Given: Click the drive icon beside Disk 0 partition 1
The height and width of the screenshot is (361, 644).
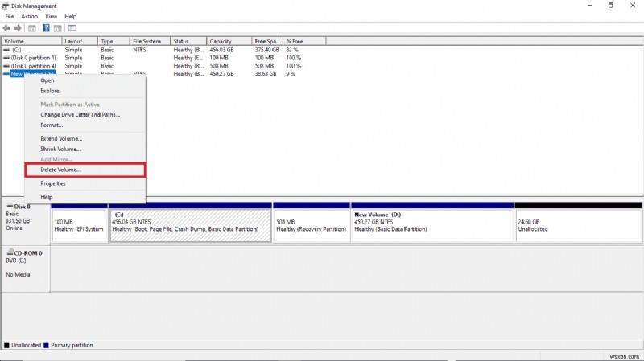Looking at the screenshot, I should (x=6, y=58).
